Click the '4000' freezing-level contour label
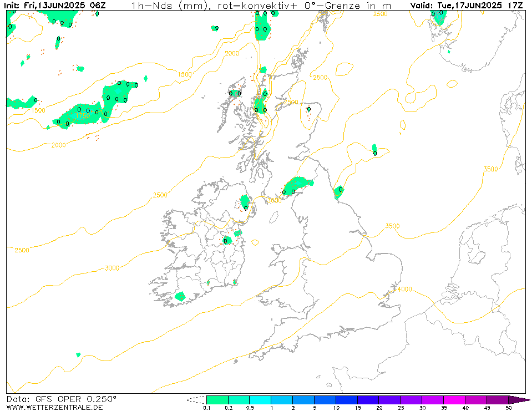The height and width of the screenshot is (411, 532). point(404,290)
